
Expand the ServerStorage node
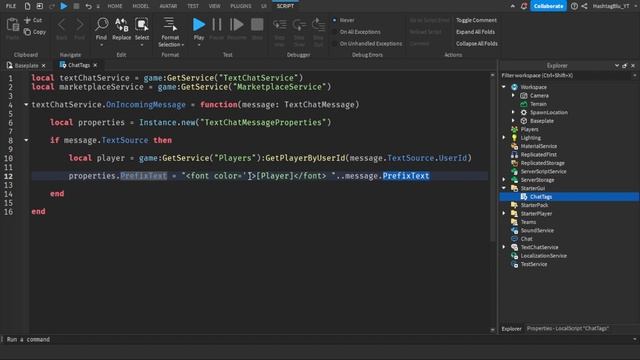click(x=504, y=180)
